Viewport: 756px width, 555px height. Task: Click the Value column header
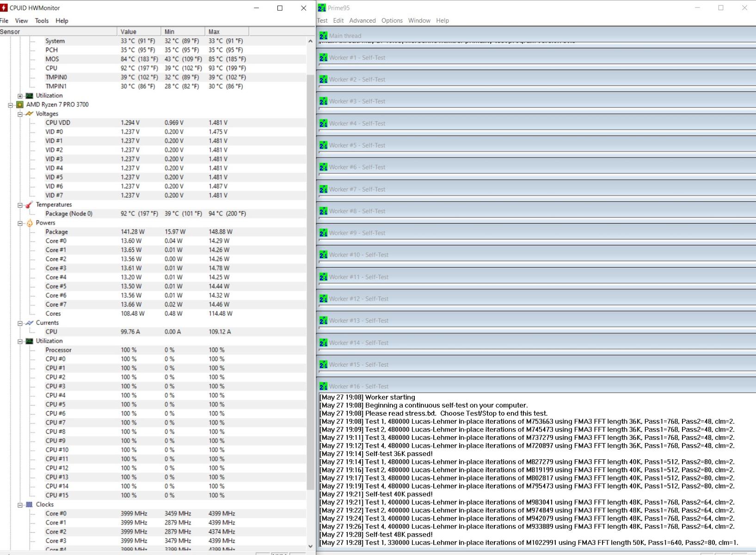pos(139,31)
